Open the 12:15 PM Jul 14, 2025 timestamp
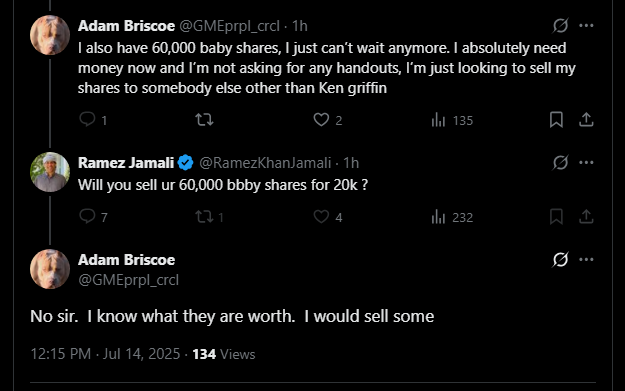Screen dimensions: 625x391 pyautogui.click(x=105, y=354)
